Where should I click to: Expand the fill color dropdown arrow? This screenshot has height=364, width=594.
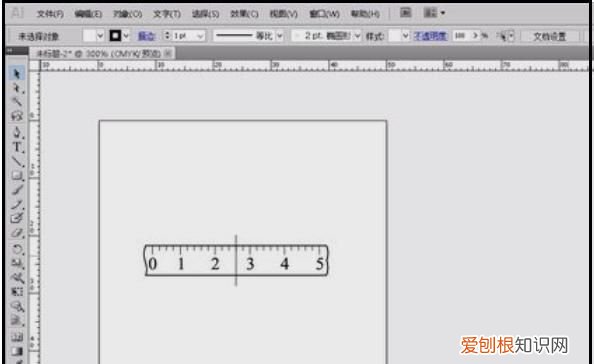click(x=100, y=36)
